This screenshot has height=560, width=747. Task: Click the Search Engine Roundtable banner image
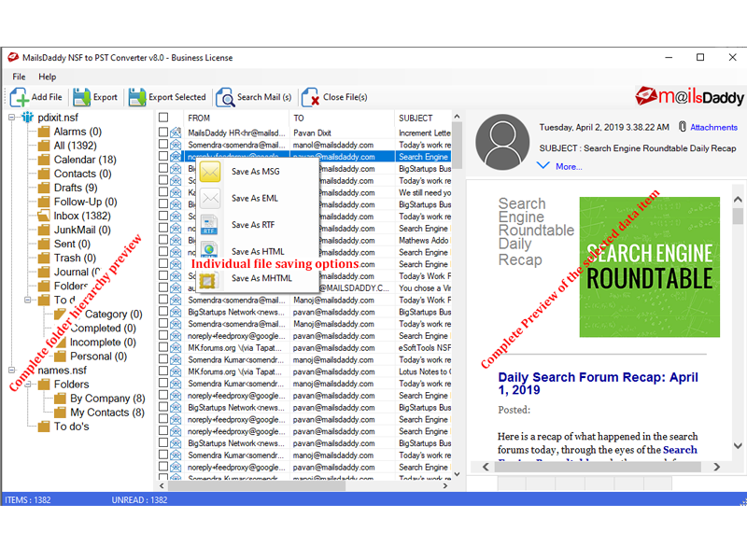(x=649, y=267)
